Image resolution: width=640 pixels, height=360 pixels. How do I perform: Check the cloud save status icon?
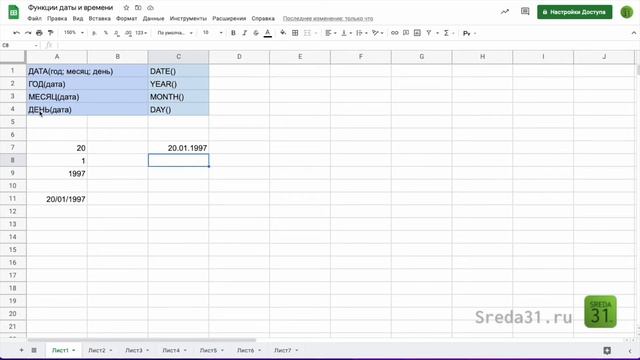click(150, 8)
